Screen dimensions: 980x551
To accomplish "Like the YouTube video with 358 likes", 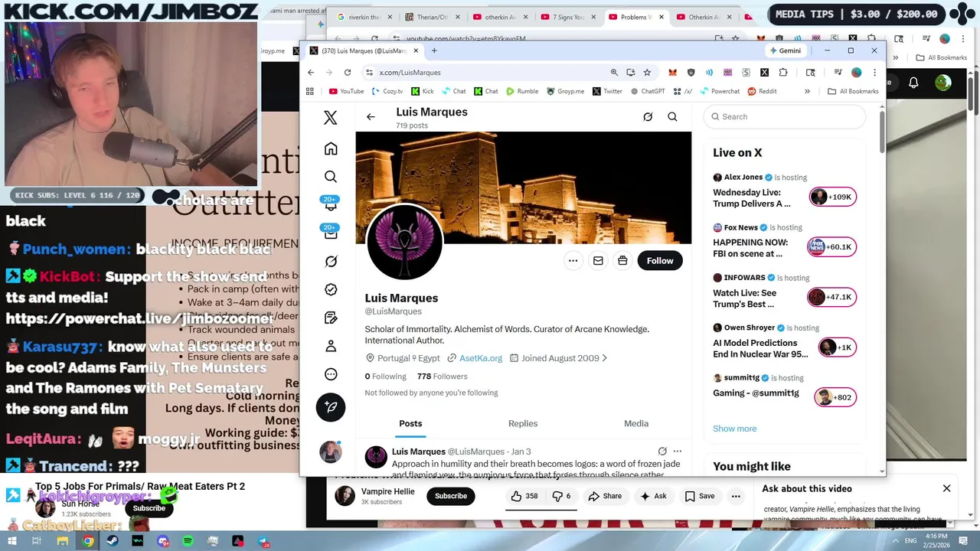I will tap(524, 496).
